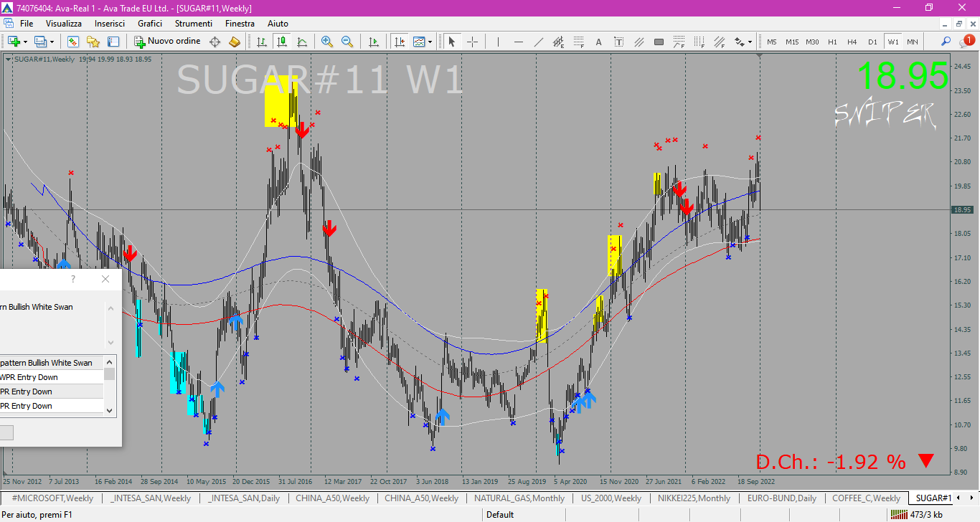The width and height of the screenshot is (980, 522).
Task: Open the Finestra menu
Action: point(240,24)
